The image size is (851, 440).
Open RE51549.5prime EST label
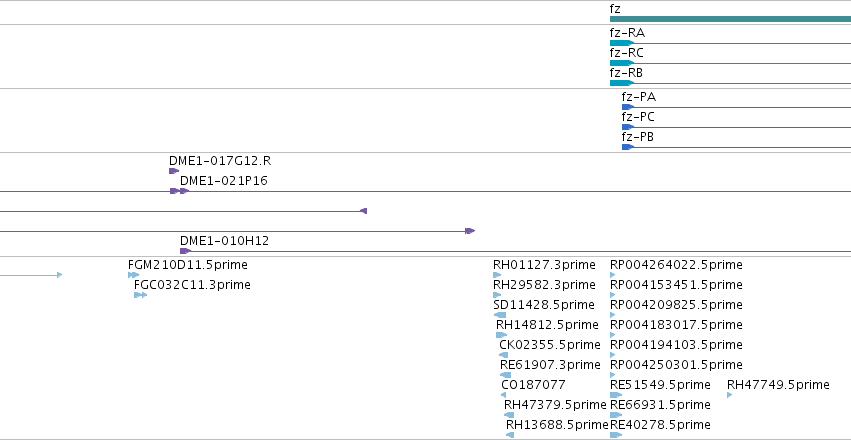coord(661,385)
